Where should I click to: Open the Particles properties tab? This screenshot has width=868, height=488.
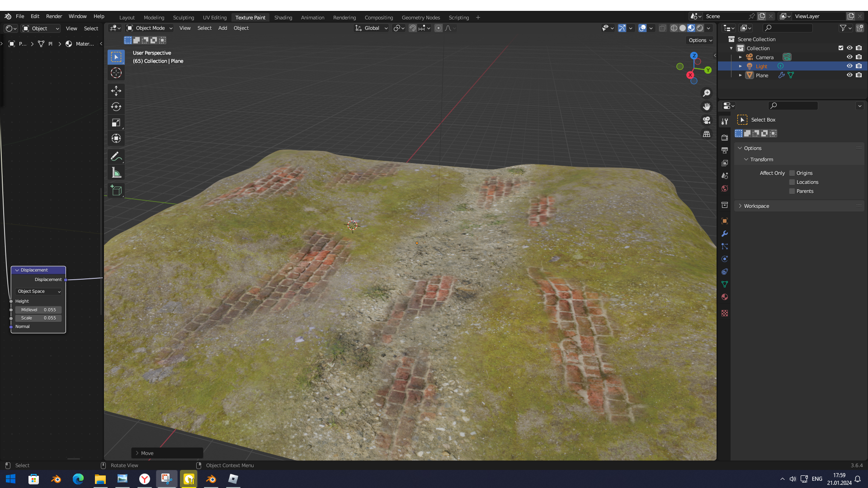pyautogui.click(x=725, y=246)
